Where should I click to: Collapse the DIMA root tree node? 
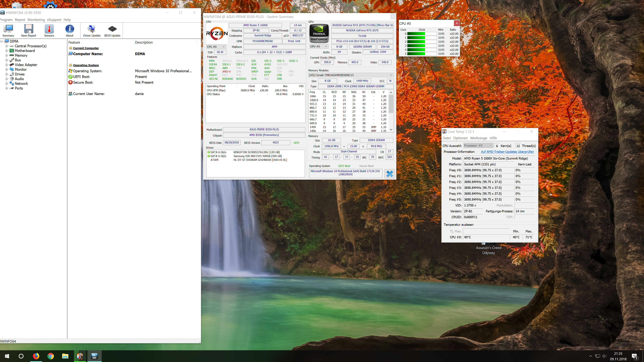[x=2, y=41]
